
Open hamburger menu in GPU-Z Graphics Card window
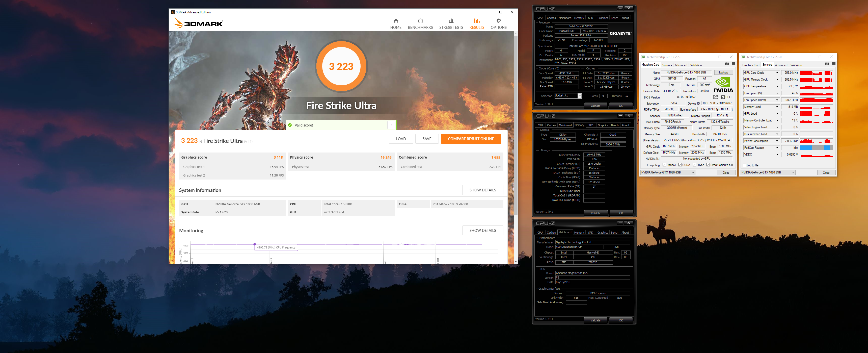734,64
